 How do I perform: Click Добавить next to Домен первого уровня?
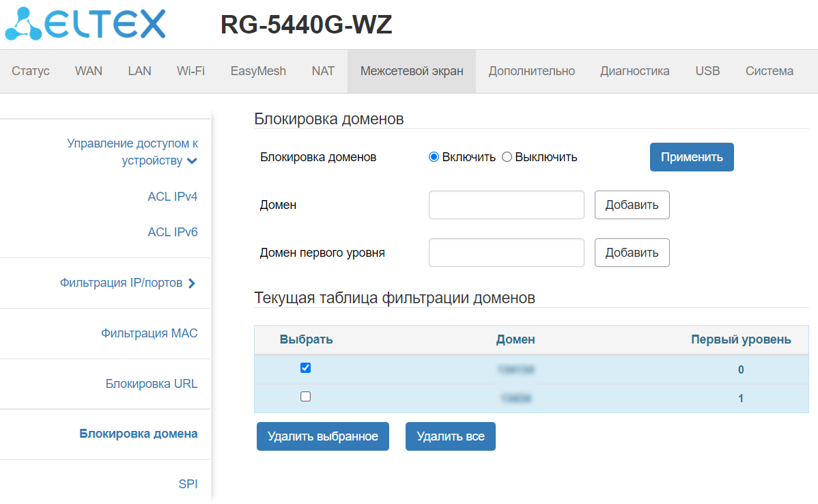click(x=632, y=253)
